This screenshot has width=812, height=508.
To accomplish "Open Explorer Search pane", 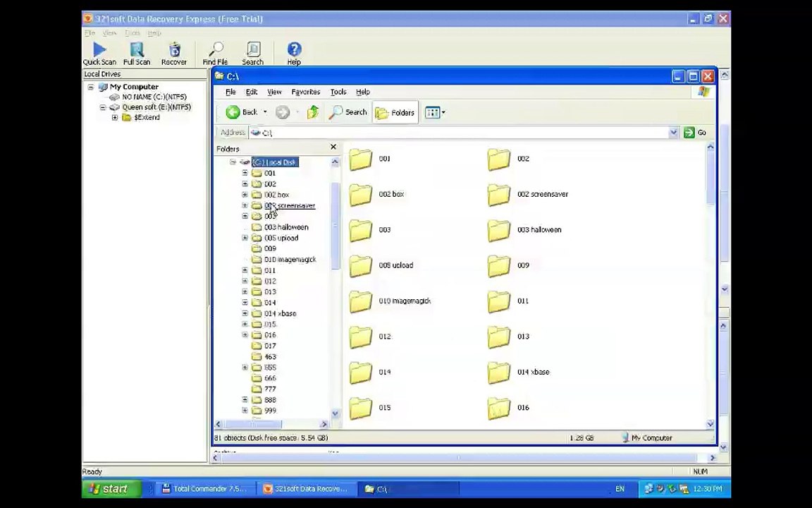I will point(348,112).
